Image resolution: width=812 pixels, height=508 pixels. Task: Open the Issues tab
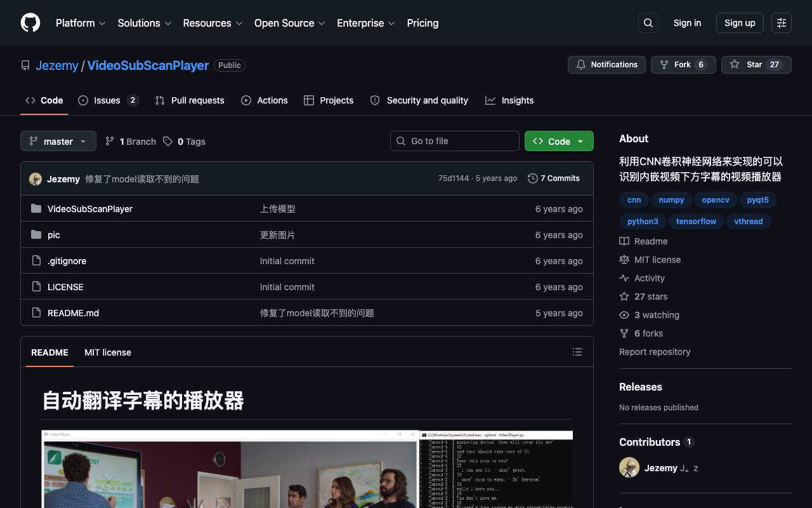[x=108, y=100]
